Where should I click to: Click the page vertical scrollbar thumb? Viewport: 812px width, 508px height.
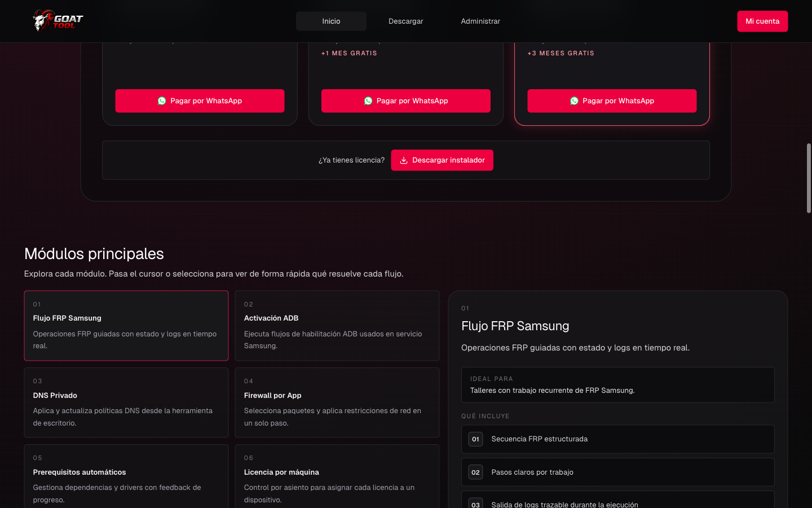(x=809, y=178)
